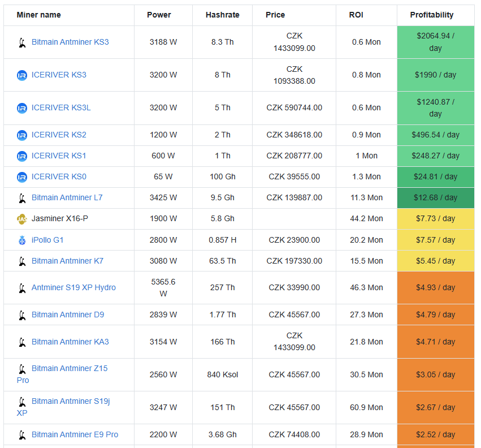Click the ICERIVER logo beside KS0 row

tap(22, 177)
